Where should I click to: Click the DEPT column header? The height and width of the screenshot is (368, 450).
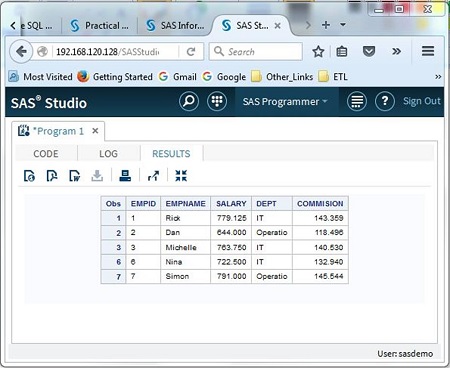point(272,204)
